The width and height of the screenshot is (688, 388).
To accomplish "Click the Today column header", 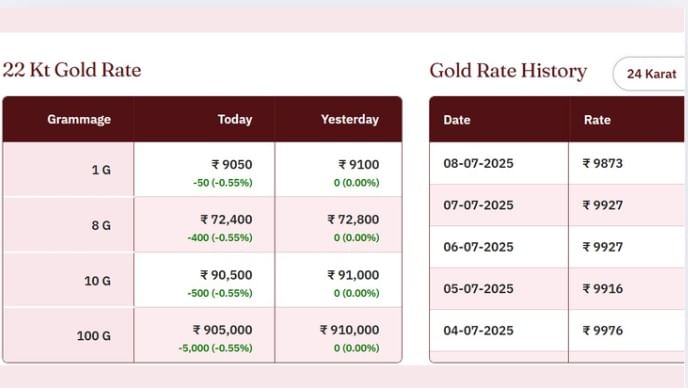I will (x=235, y=119).
